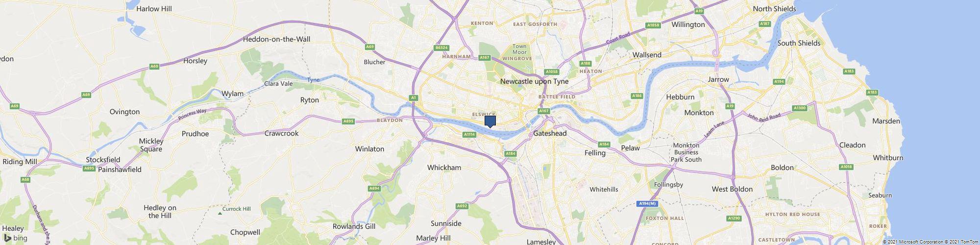Click the Rowlands Gill label
The width and height of the screenshot is (980, 245).
[354, 226]
